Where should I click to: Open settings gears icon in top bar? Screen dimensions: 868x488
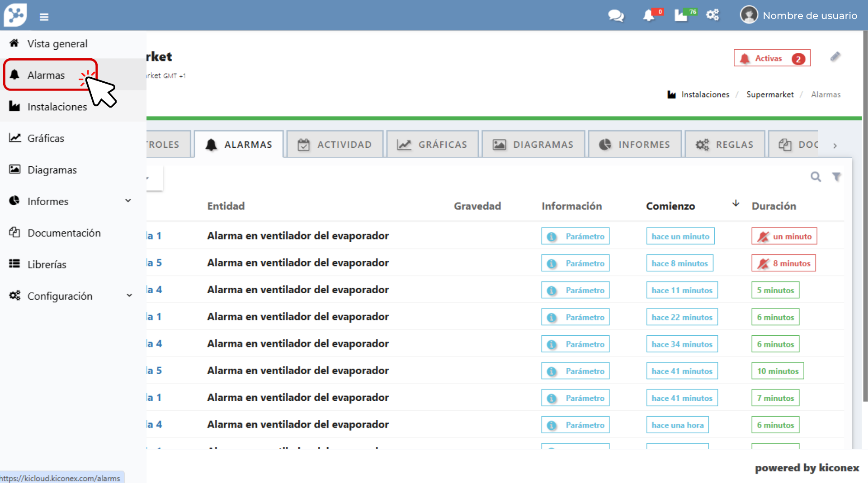pyautogui.click(x=712, y=15)
